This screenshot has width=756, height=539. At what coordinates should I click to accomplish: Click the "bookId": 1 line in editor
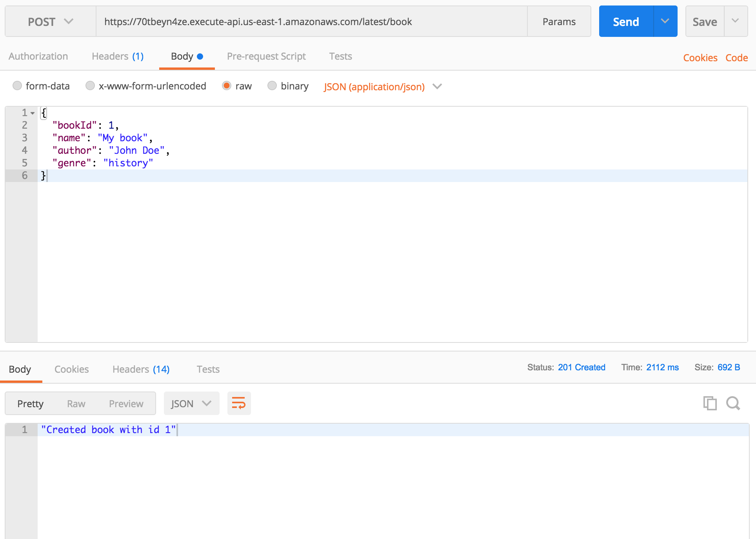85,125
